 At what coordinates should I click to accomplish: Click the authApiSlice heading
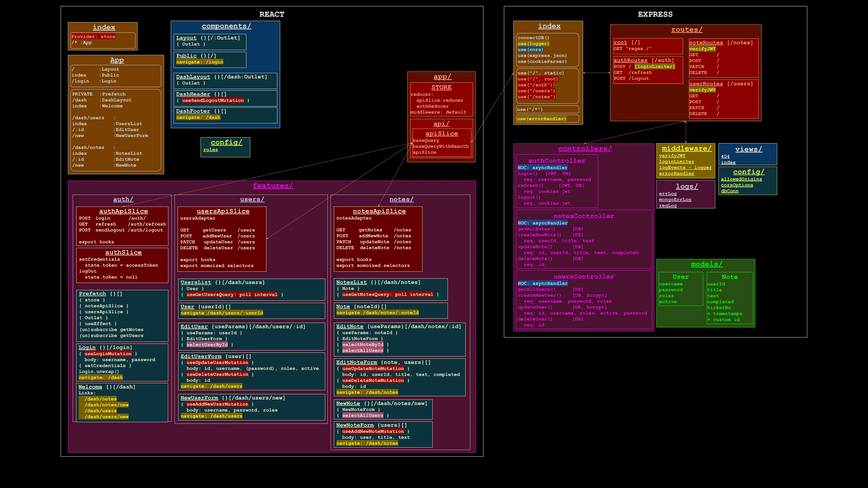click(123, 211)
